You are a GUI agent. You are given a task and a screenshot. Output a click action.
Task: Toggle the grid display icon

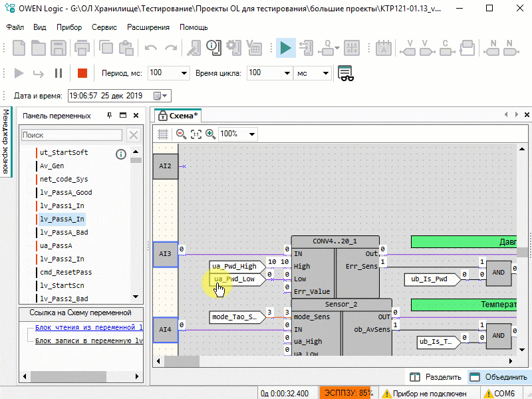tap(163, 134)
